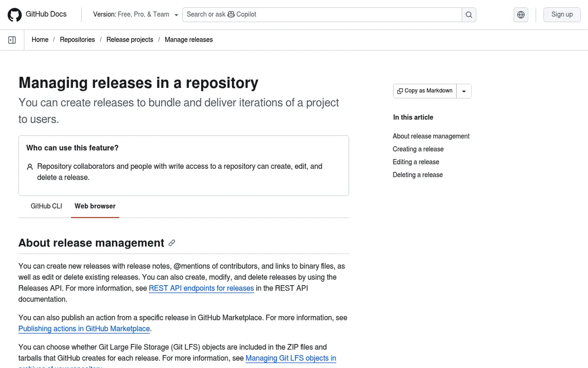
Task: Select the Web browser tab
Action: click(95, 206)
